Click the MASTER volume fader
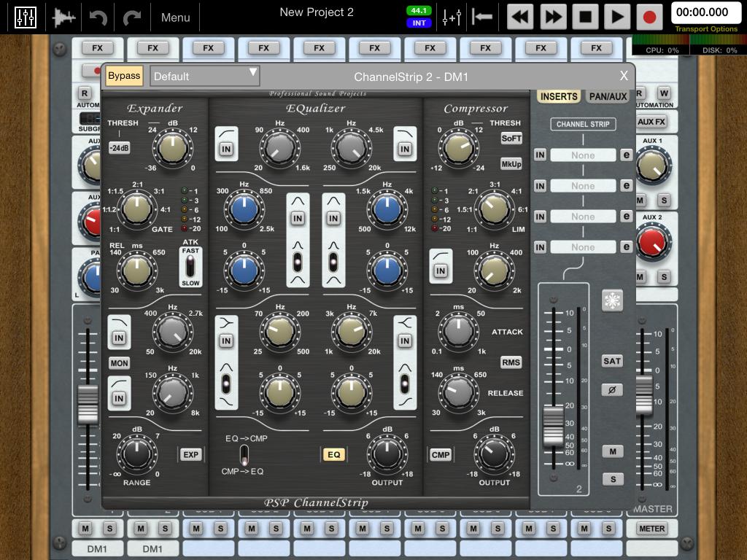Image resolution: width=747 pixels, height=560 pixels. [644, 394]
